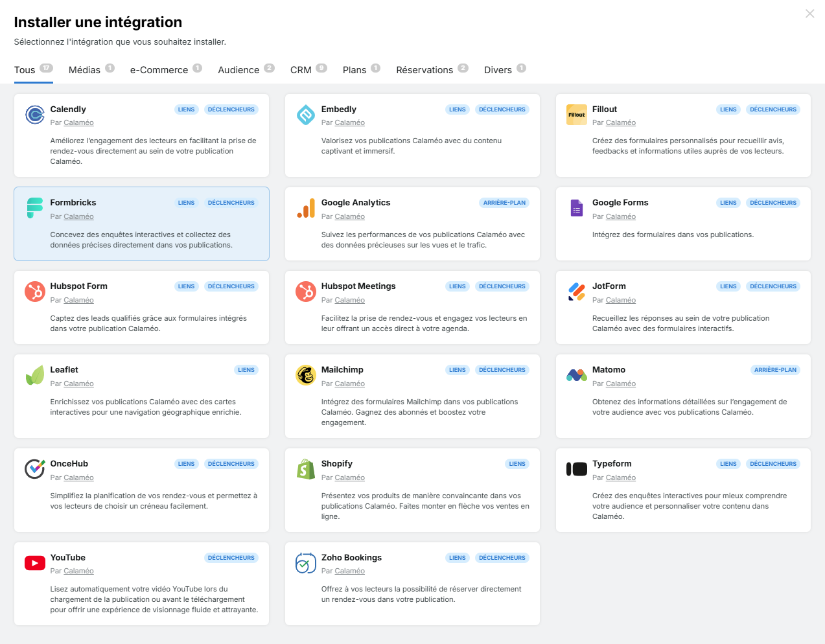Screen dimensions: 825x644
Task: Open Calaméo link under Embedly
Action: pos(350,122)
